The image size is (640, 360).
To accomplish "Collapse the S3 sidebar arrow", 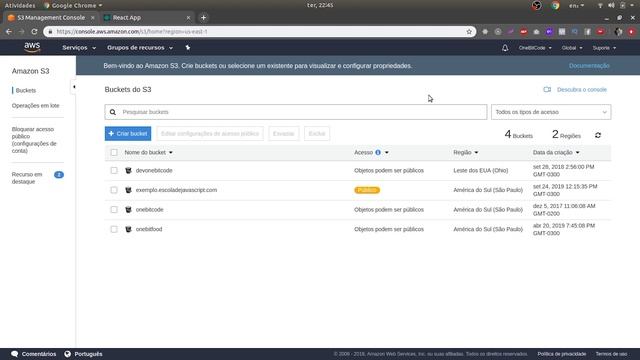I will [x=74, y=87].
